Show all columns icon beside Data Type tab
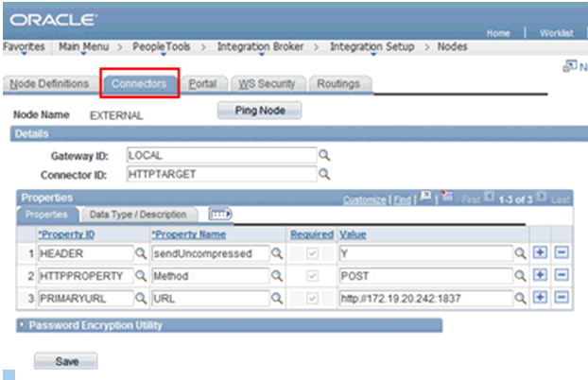The width and height of the screenshot is (588, 380). 220,215
